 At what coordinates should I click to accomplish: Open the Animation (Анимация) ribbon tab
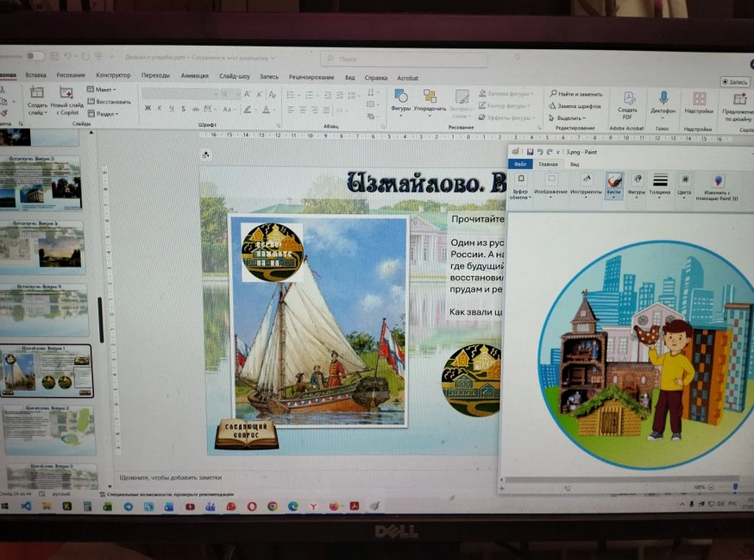[x=194, y=76]
